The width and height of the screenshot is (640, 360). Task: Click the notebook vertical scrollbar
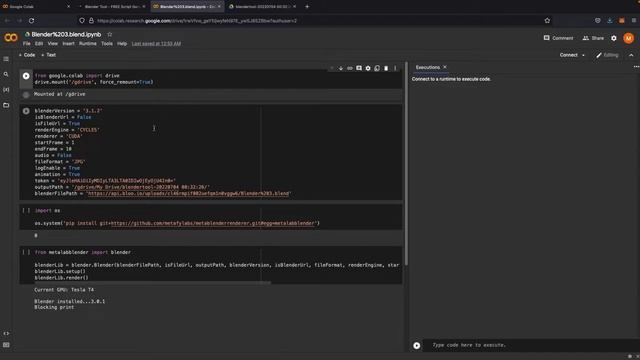[x=406, y=163]
